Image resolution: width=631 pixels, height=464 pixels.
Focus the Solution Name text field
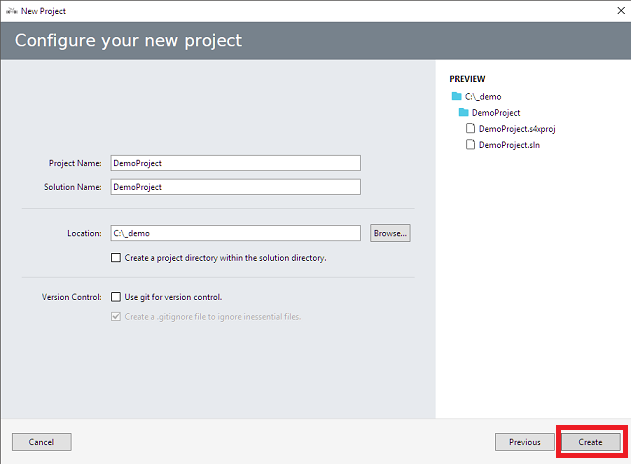pos(234,187)
